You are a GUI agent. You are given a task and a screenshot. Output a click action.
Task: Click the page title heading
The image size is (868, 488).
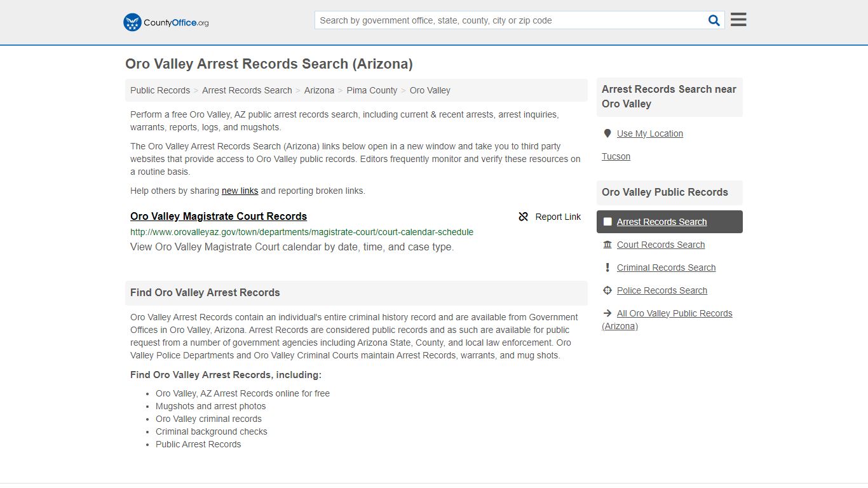(269, 64)
